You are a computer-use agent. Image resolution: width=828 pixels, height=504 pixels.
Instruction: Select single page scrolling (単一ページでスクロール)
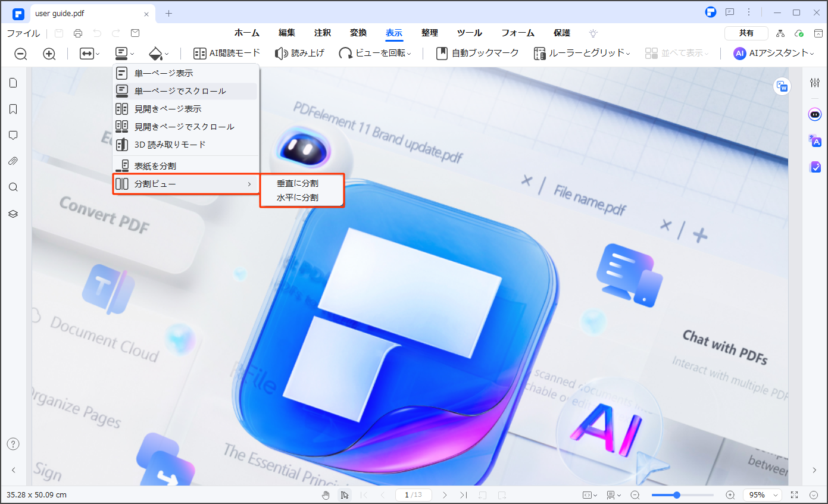(186, 91)
